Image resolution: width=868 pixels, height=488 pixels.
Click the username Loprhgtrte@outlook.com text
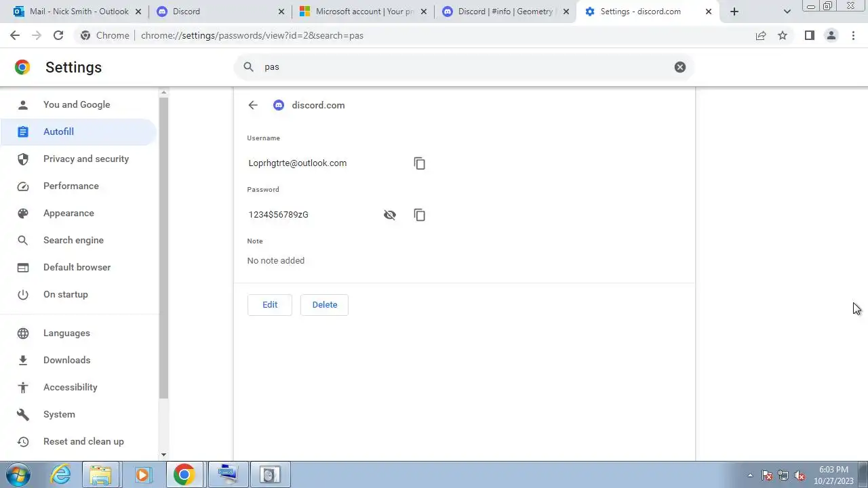(x=298, y=163)
